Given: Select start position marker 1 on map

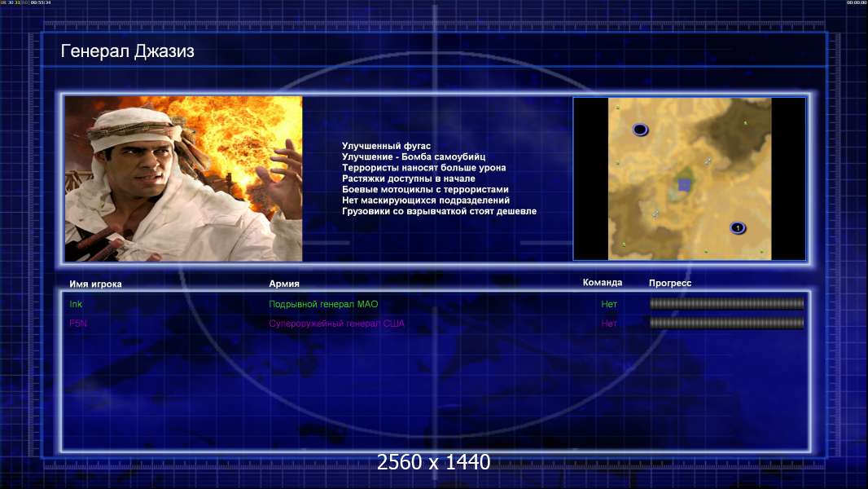Looking at the screenshot, I should point(738,227).
